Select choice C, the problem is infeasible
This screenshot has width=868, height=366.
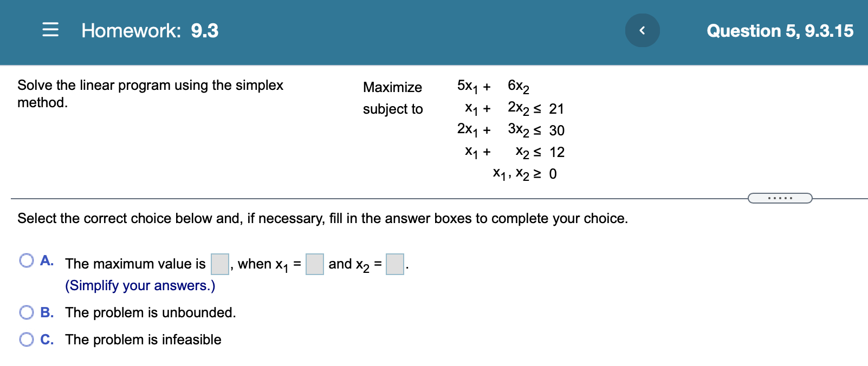pos(26,339)
